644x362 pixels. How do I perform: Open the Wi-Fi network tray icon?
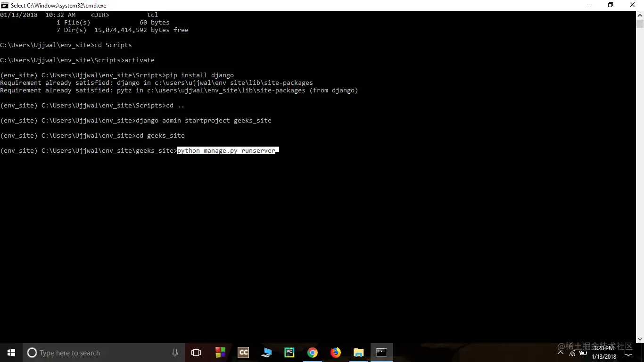(x=572, y=353)
